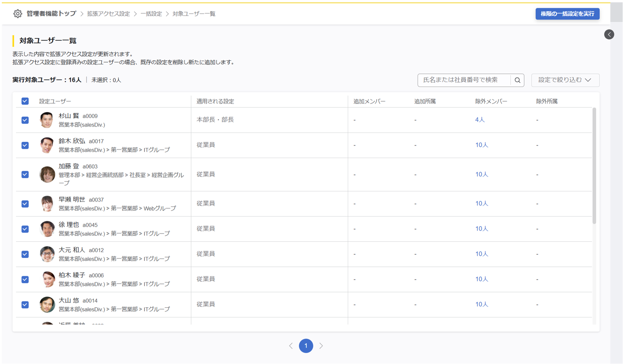Uncheck the checkbox for 鈴木 欣弘

[x=25, y=145]
